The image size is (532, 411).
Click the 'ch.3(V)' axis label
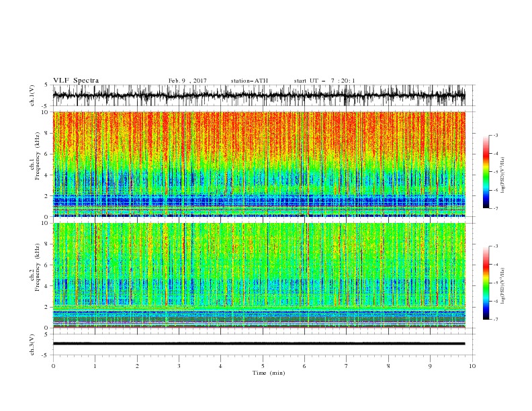[x=32, y=345]
